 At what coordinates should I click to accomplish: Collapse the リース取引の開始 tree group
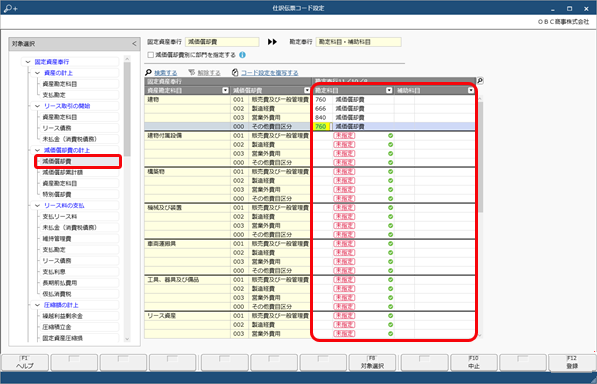pos(37,106)
